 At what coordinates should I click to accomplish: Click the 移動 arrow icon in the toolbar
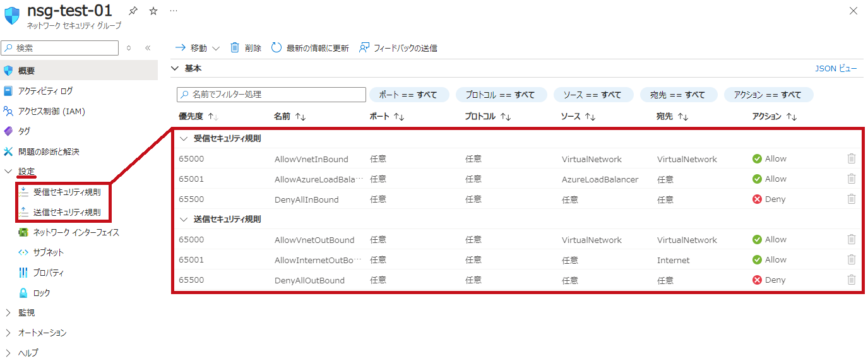(180, 48)
